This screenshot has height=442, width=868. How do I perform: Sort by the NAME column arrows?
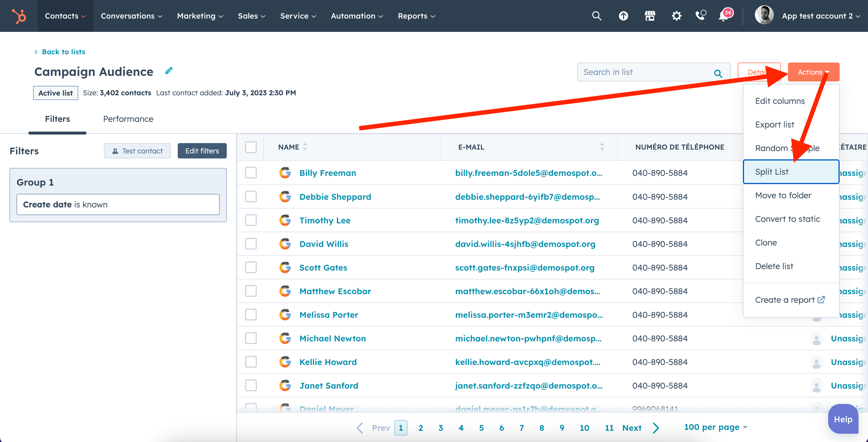[305, 147]
